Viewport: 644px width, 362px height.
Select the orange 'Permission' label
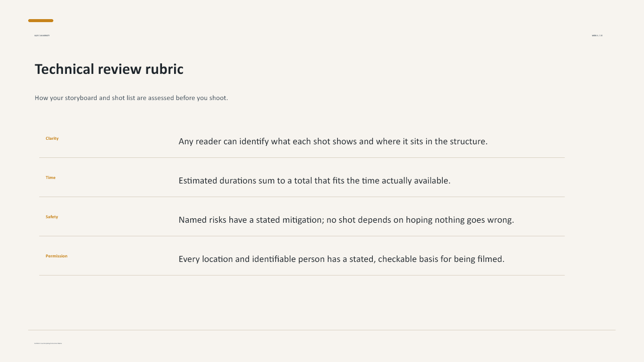point(56,256)
